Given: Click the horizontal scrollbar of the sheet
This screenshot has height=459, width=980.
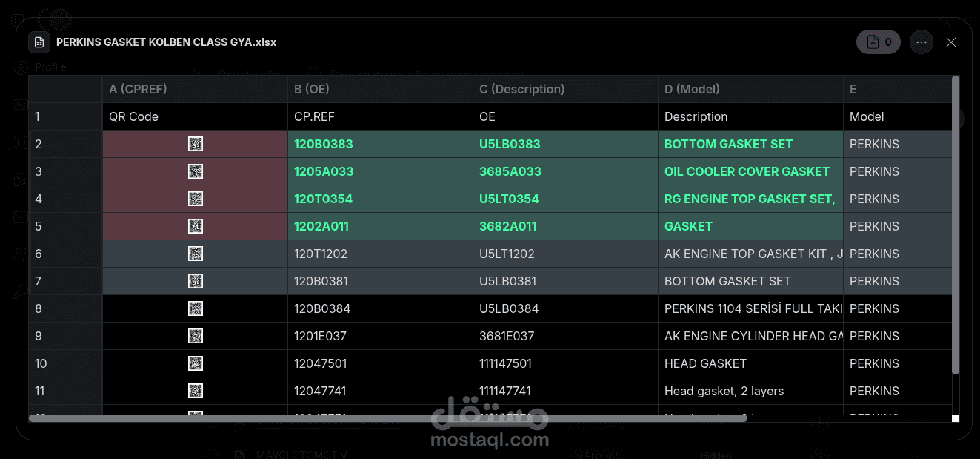Looking at the screenshot, I should [387, 418].
